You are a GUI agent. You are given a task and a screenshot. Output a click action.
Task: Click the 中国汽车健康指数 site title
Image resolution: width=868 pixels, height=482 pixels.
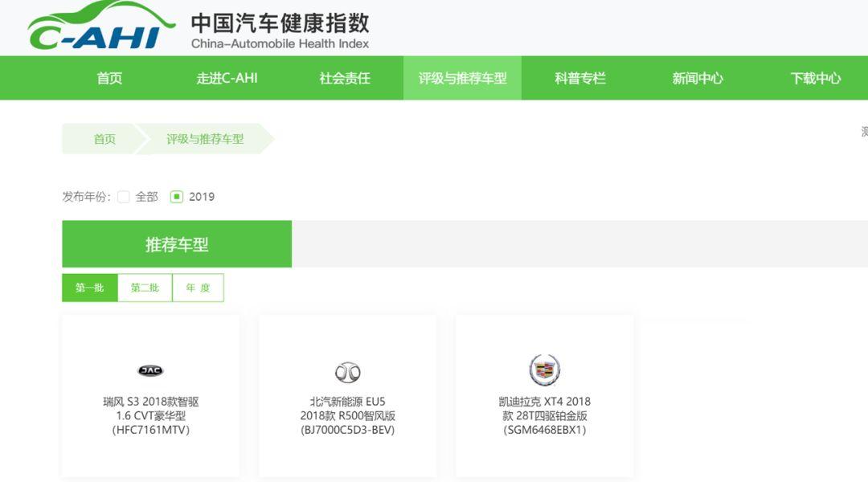pos(280,22)
